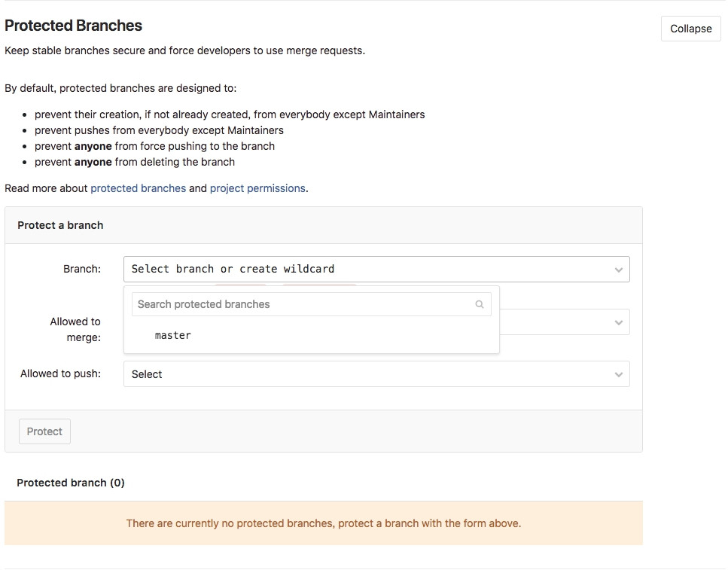Open the 'Allowed to push' Select dropdown
728x570 pixels.
point(361,374)
